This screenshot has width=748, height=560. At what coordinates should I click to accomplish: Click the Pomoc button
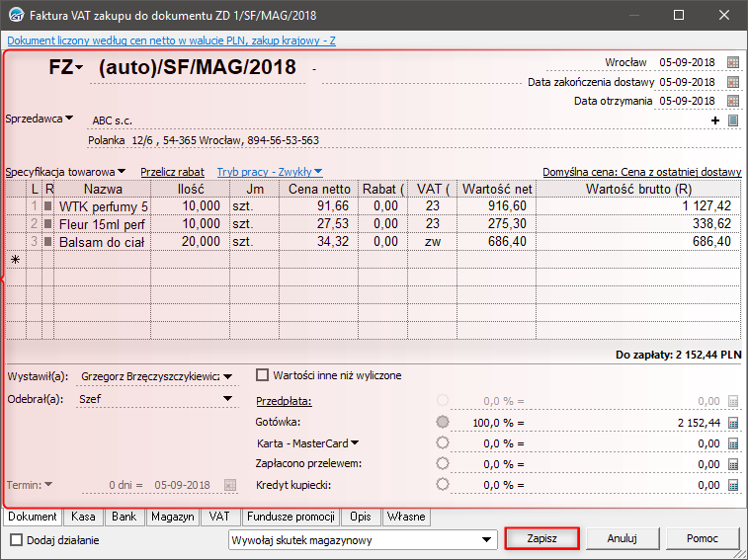(x=703, y=538)
